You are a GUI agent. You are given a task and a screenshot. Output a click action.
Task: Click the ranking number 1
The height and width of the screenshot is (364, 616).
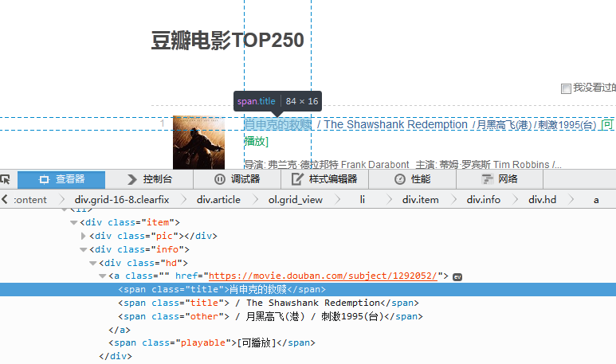pyautogui.click(x=163, y=123)
